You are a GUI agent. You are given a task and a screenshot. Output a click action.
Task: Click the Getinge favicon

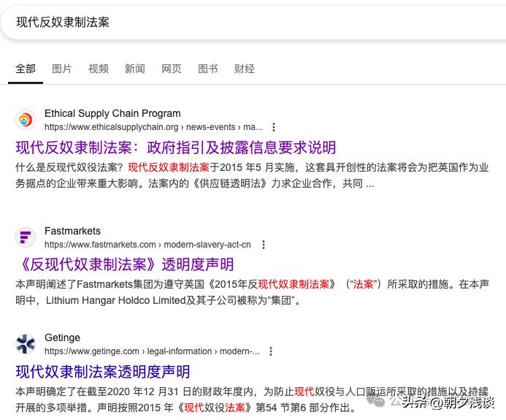pos(26,344)
